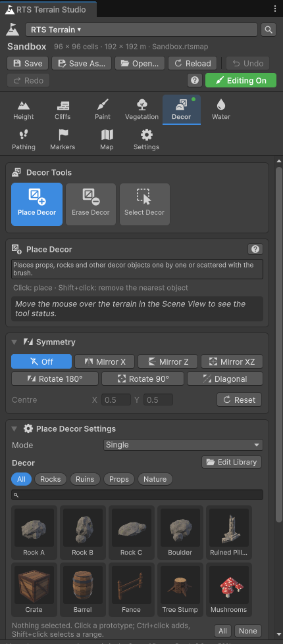
Task: Switch to the Paint tab
Action: (103, 110)
